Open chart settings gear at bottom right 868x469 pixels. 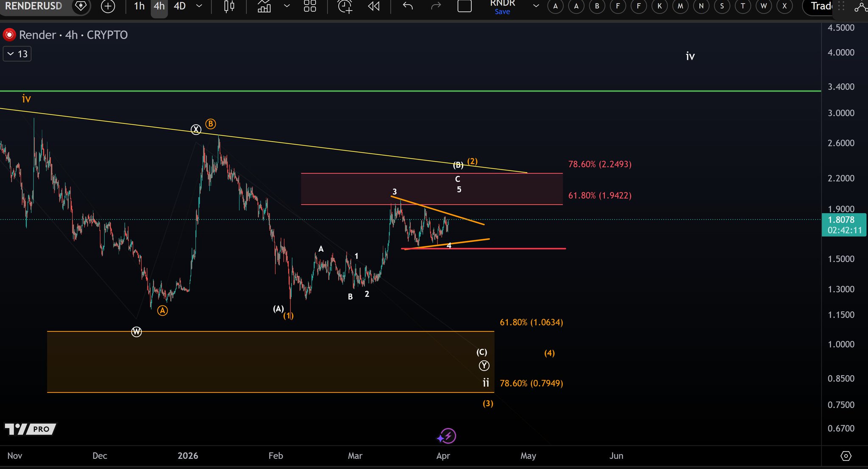[846, 456]
